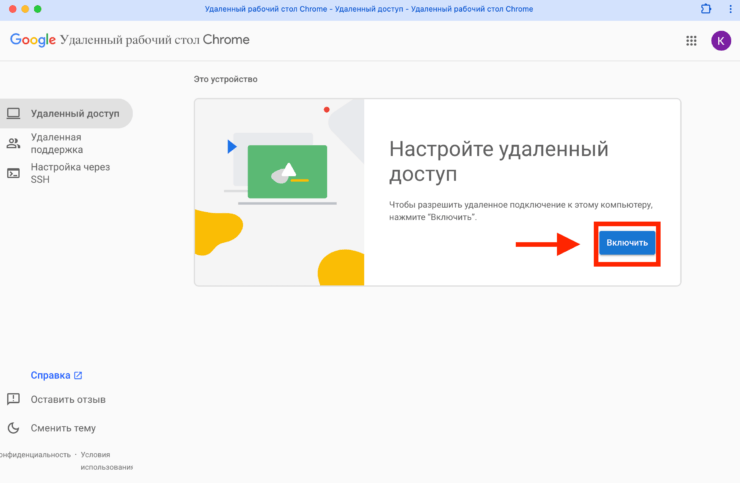This screenshot has width=740, height=483.
Task: Click the green laptop illustration
Action: [287, 172]
